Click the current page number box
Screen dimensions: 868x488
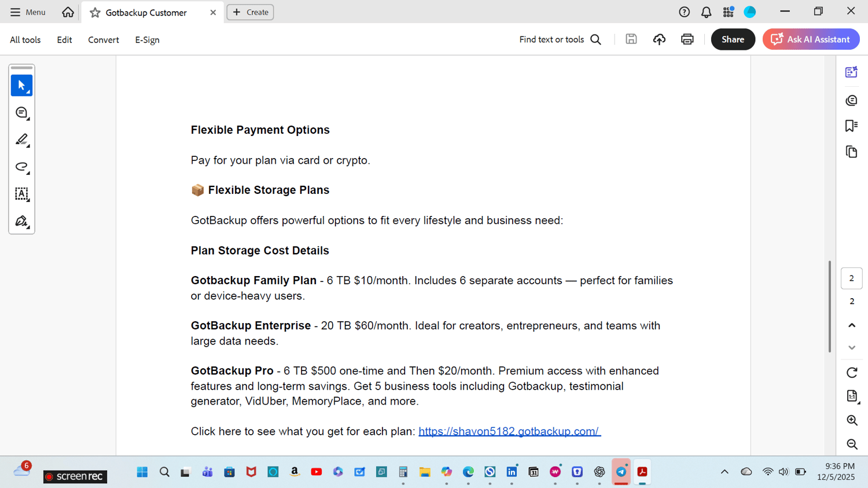[x=852, y=278]
